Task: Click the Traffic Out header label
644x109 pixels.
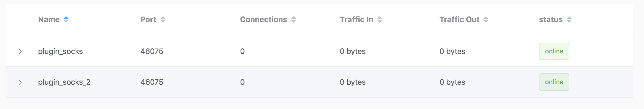Action: [459, 19]
